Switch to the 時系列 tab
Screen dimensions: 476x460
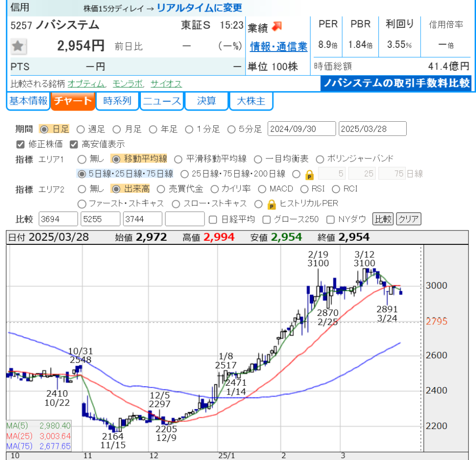pos(117,101)
